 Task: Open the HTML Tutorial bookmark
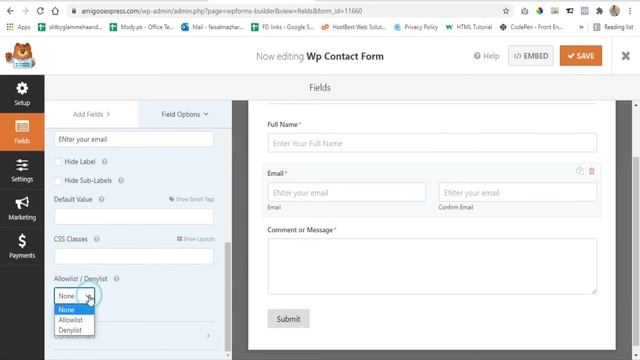[469, 27]
